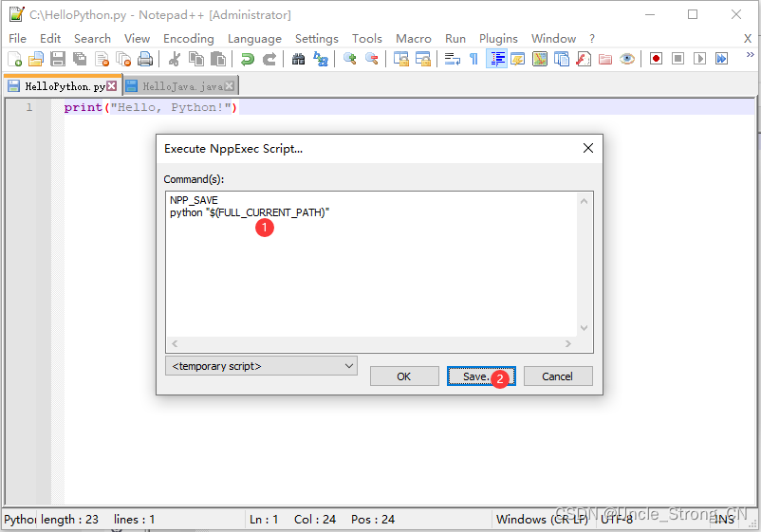Toggle the Show Indent Guide icon
This screenshot has width=761, height=532.
[496, 59]
